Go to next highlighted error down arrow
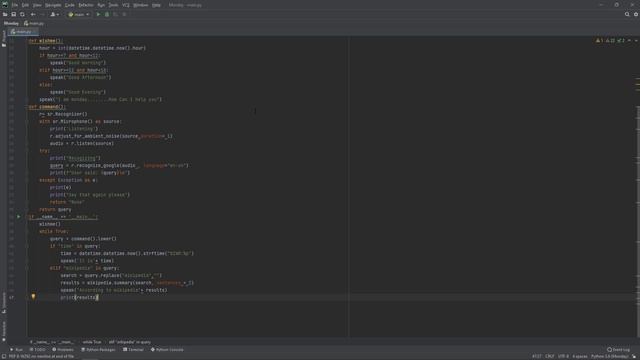The height and width of the screenshot is (360, 640). pyautogui.click(x=636, y=40)
